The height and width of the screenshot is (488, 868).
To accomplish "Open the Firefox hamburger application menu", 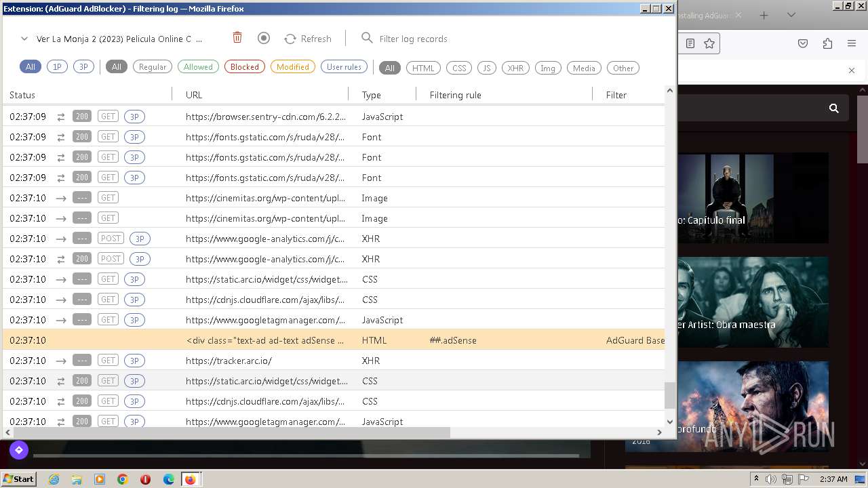I will pos(852,43).
